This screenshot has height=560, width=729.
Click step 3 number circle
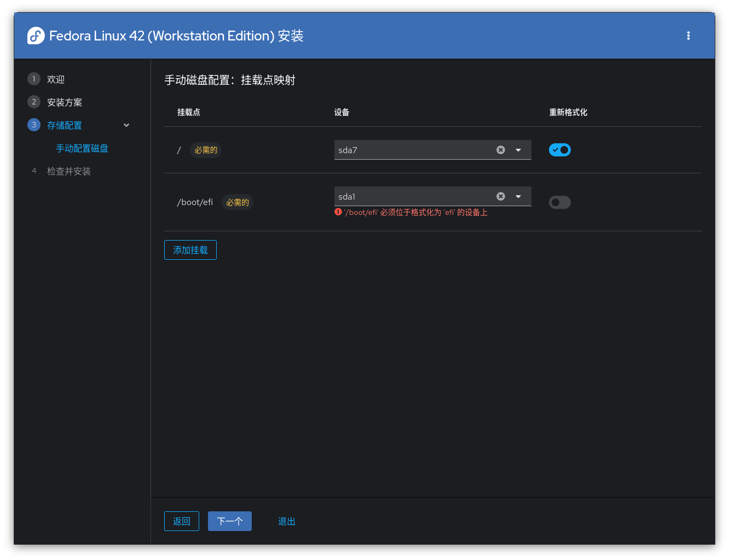(34, 125)
